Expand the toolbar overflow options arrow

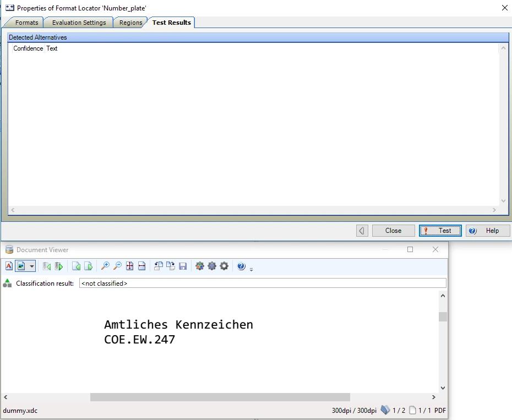tap(252, 269)
